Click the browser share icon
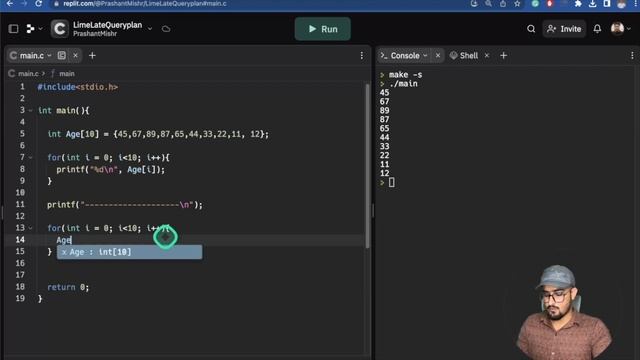Screen dimensions: 640x360 [503, 4]
